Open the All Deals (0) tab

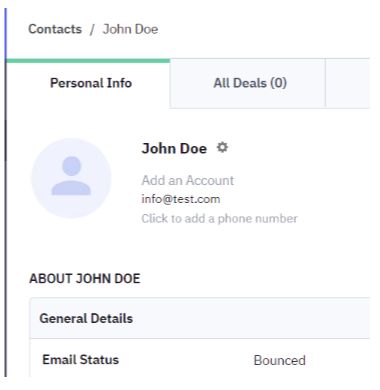click(248, 83)
